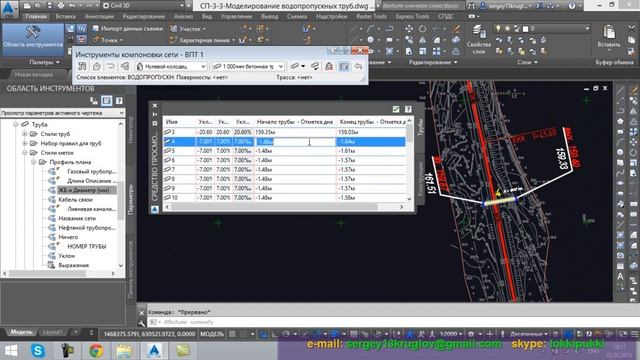Viewport: 640px width, 360px height.
Task: Click the Параметры side tab of toolspace
Action: pos(131,199)
